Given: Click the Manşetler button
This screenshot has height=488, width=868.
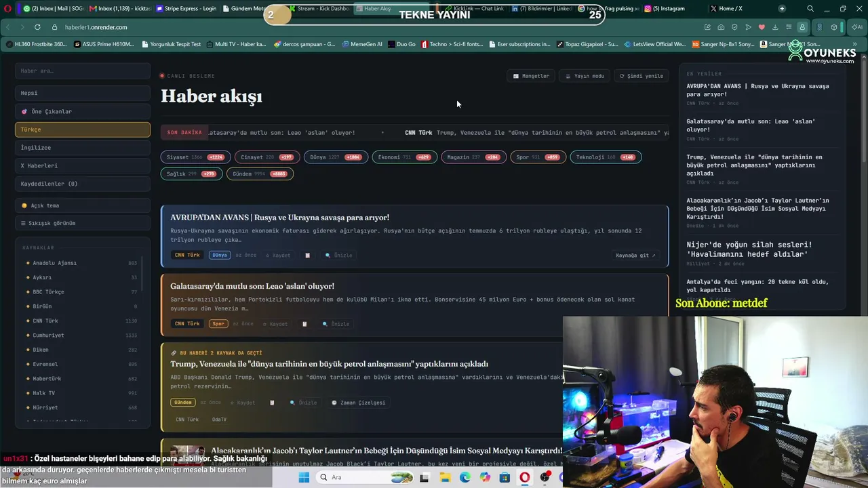Looking at the screenshot, I should coord(531,76).
